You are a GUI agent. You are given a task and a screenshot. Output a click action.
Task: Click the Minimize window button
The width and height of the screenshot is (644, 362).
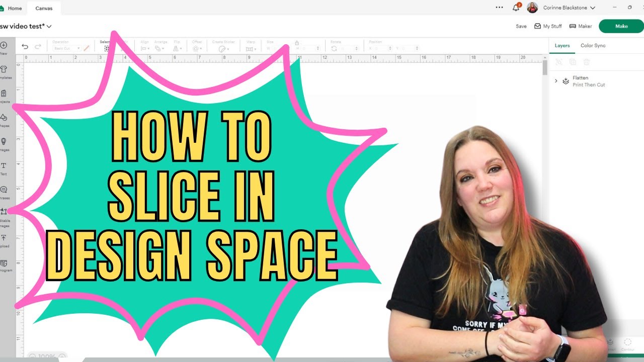click(x=615, y=8)
